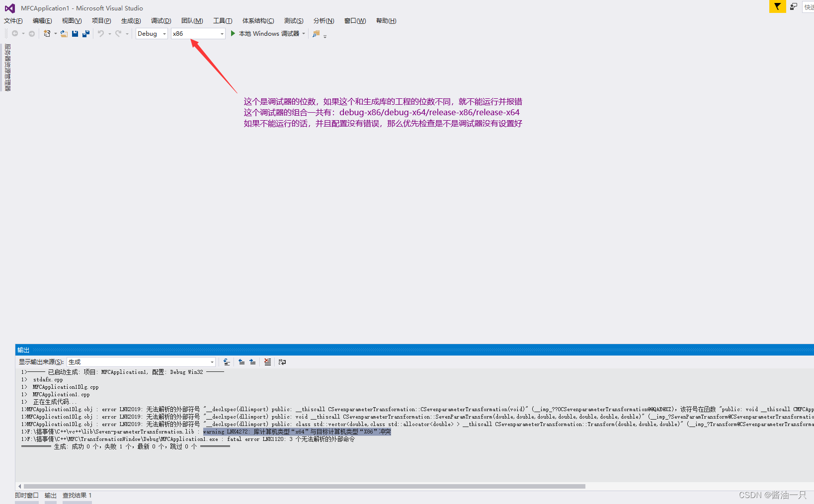The height and width of the screenshot is (504, 814).
Task: Switch to the 输出 bottom tab
Action: tap(51, 496)
